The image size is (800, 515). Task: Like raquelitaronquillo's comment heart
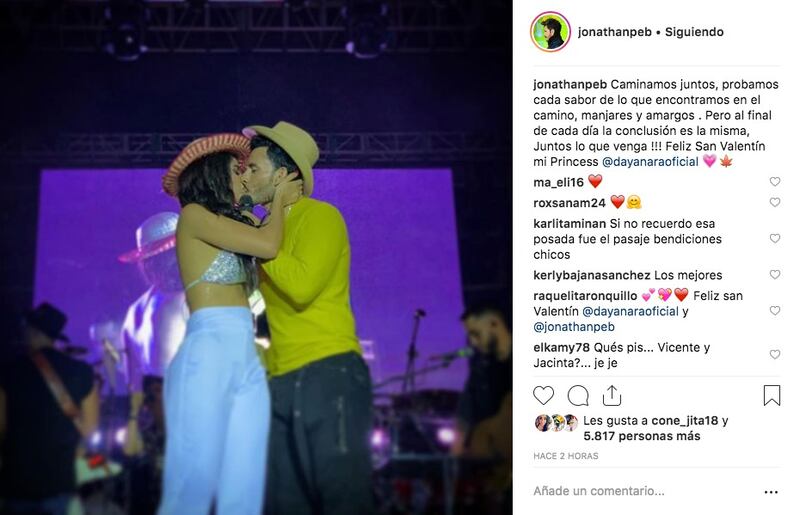point(775,311)
